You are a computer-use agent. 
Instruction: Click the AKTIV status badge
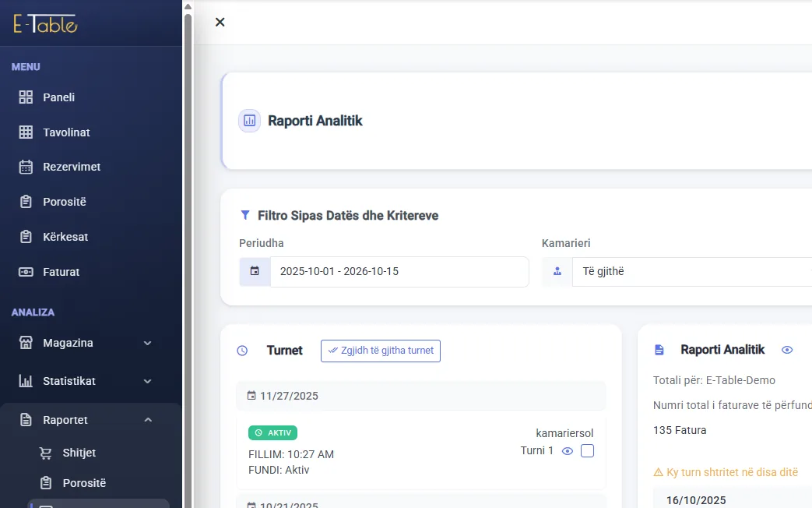[x=273, y=433]
